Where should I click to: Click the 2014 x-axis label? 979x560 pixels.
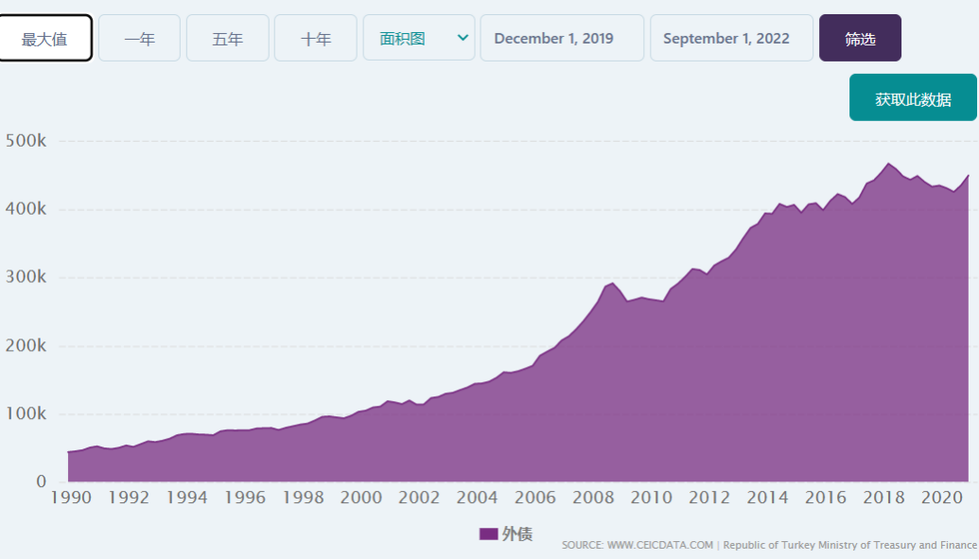point(767,498)
